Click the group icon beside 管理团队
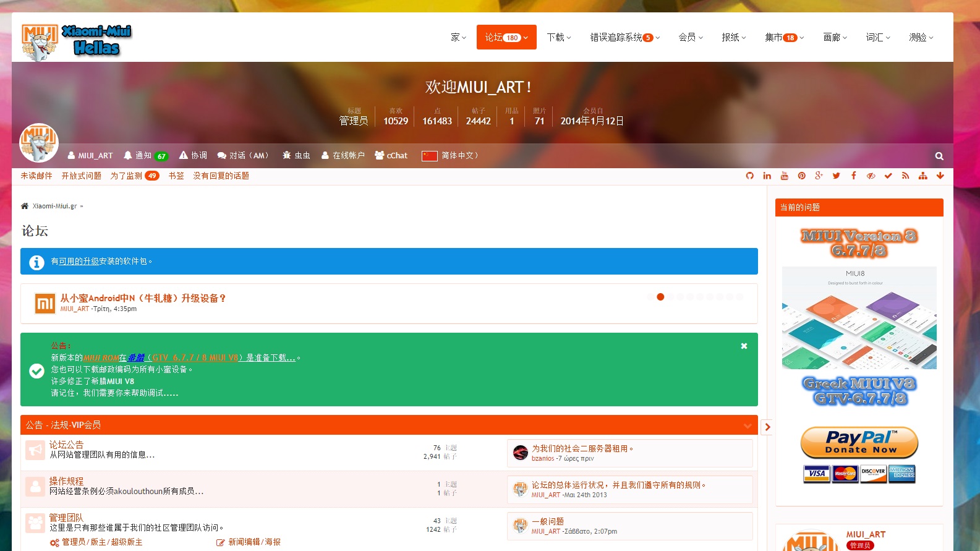The image size is (980, 551). 35,523
